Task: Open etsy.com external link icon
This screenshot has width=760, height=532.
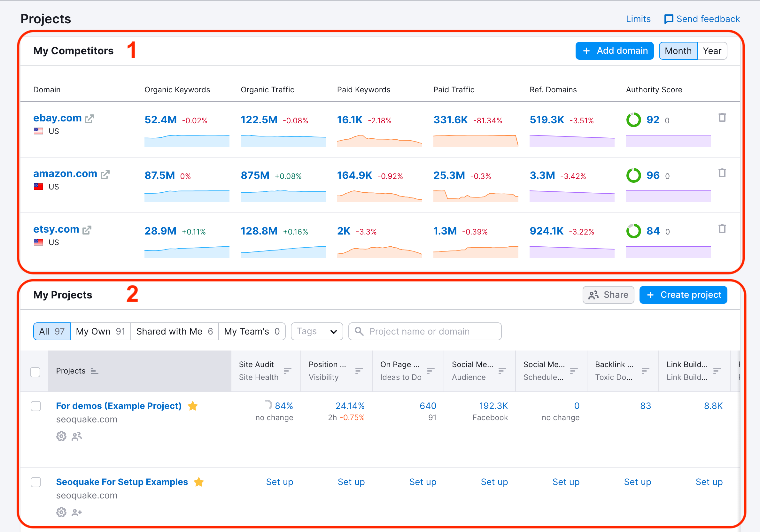Action: (87, 230)
